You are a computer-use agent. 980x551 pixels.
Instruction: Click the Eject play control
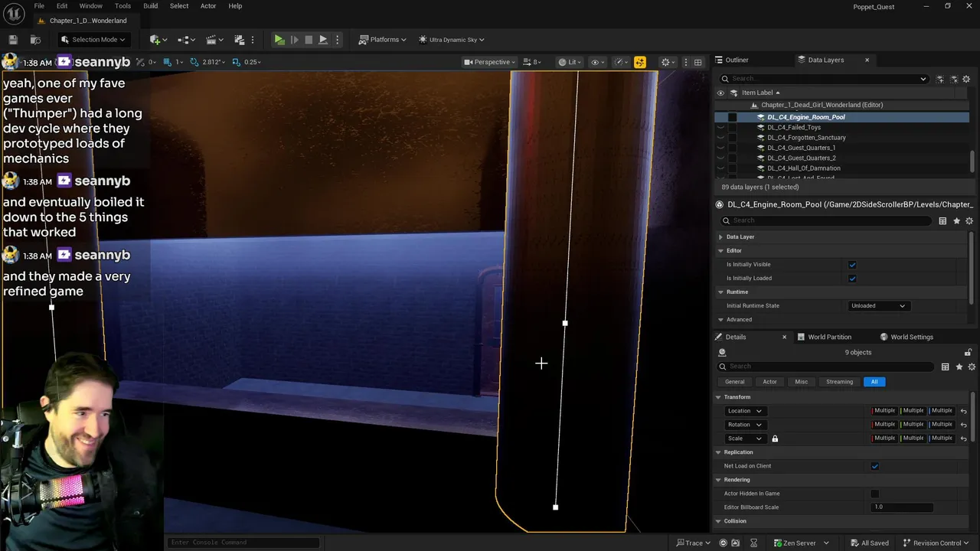tap(323, 40)
